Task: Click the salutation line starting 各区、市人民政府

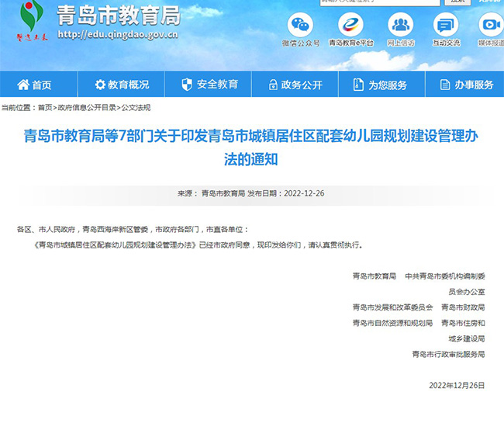Action: tap(133, 230)
